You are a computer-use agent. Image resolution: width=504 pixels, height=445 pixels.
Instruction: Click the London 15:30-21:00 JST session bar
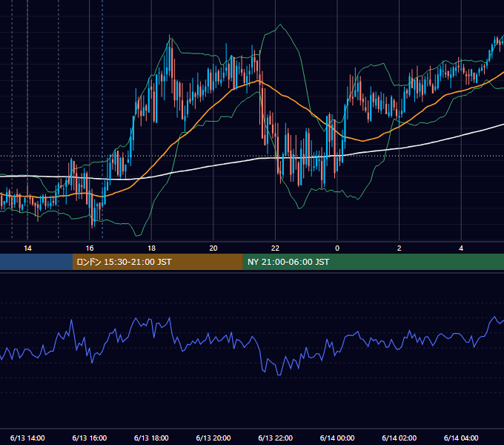[157, 262]
